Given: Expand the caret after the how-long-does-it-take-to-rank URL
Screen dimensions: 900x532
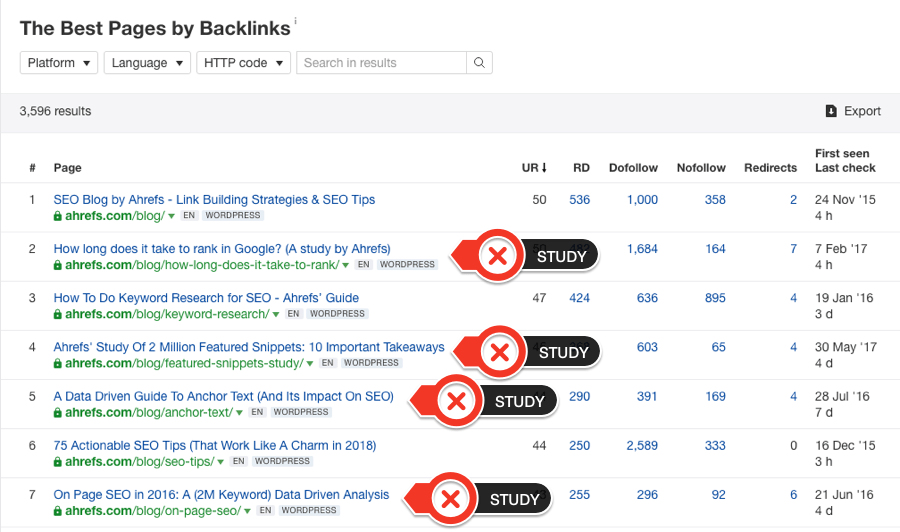Looking at the screenshot, I should click(x=346, y=266).
